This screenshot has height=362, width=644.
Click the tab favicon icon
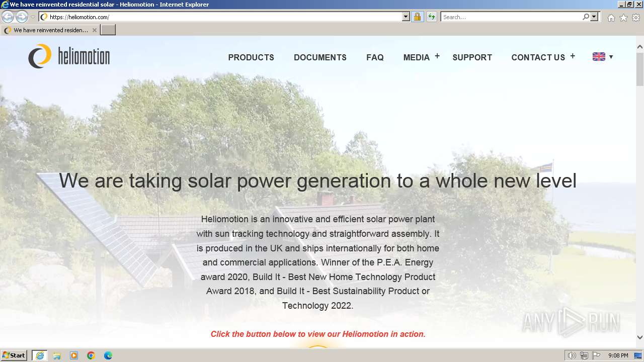pyautogui.click(x=8, y=30)
